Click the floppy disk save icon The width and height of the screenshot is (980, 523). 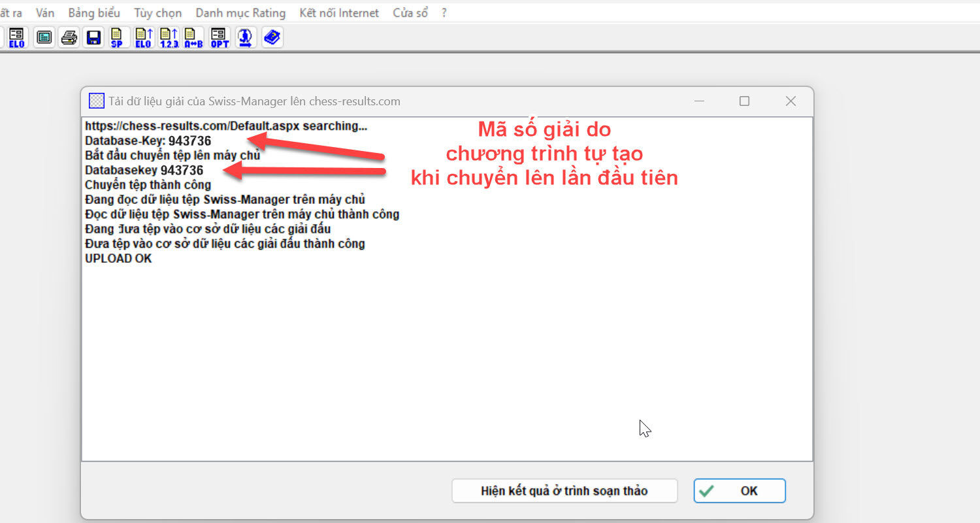pyautogui.click(x=94, y=37)
